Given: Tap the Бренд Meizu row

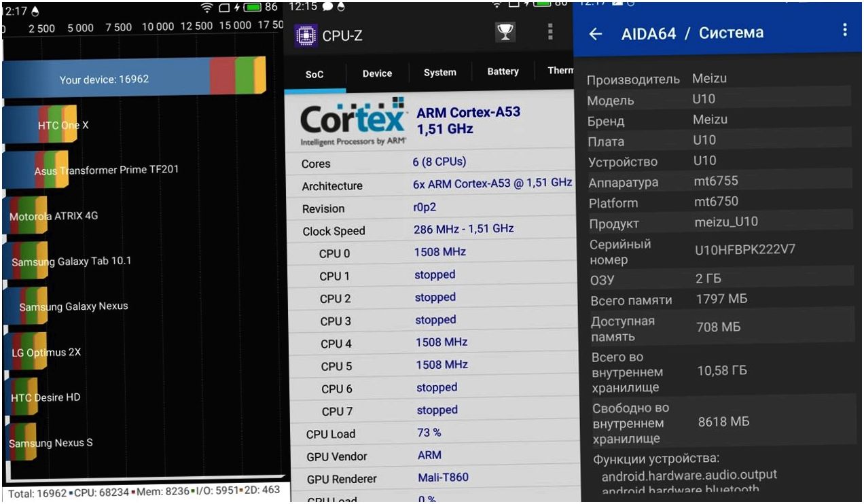Looking at the screenshot, I should (719, 120).
